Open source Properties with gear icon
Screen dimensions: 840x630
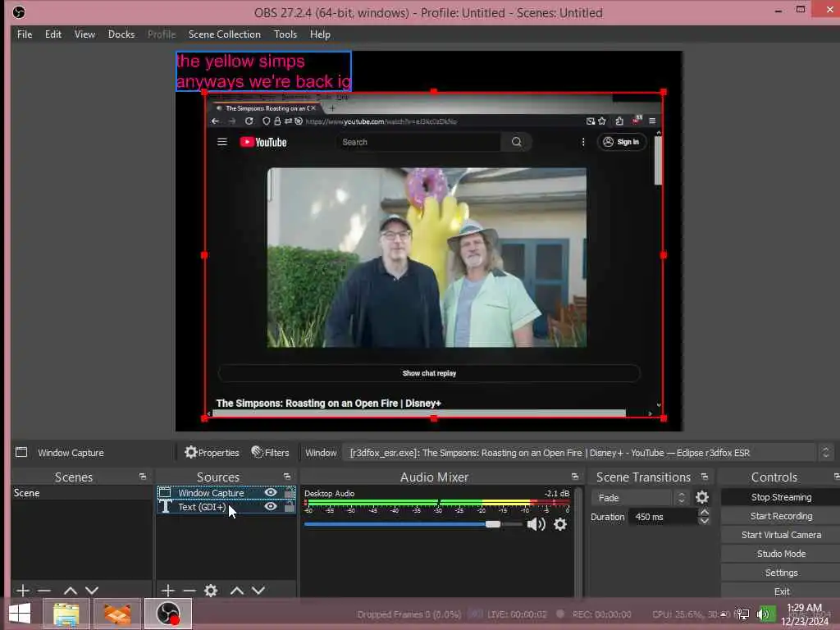[x=212, y=453]
